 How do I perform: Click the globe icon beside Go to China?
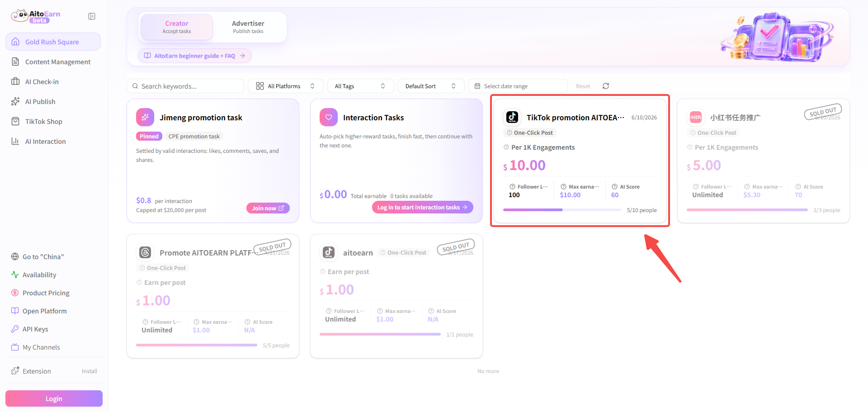pyautogui.click(x=15, y=256)
